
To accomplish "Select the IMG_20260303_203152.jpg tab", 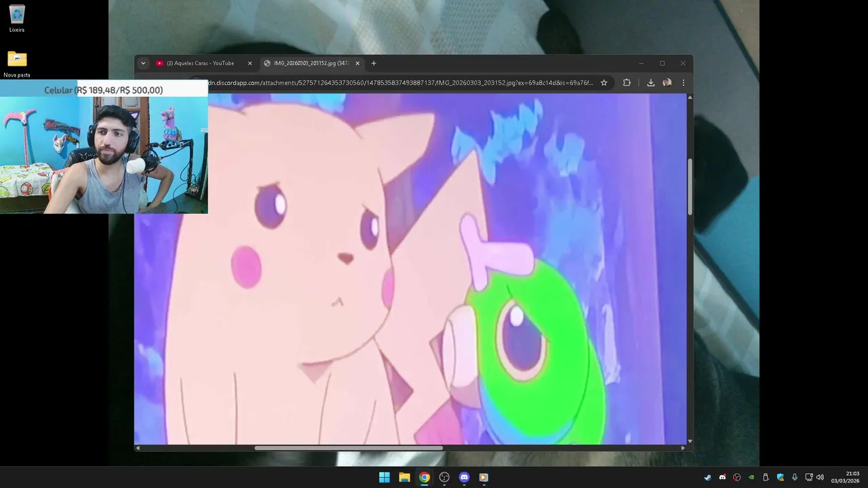I will click(x=311, y=63).
